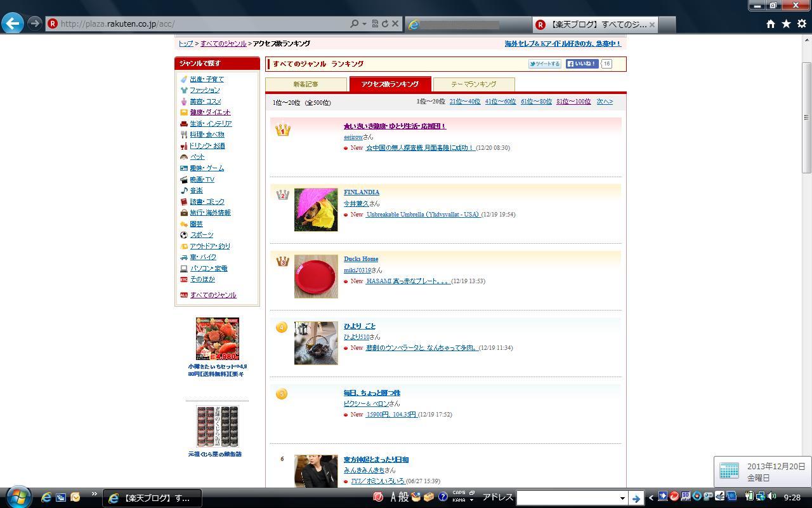Open the FINLANDIA blog link

coord(361,192)
